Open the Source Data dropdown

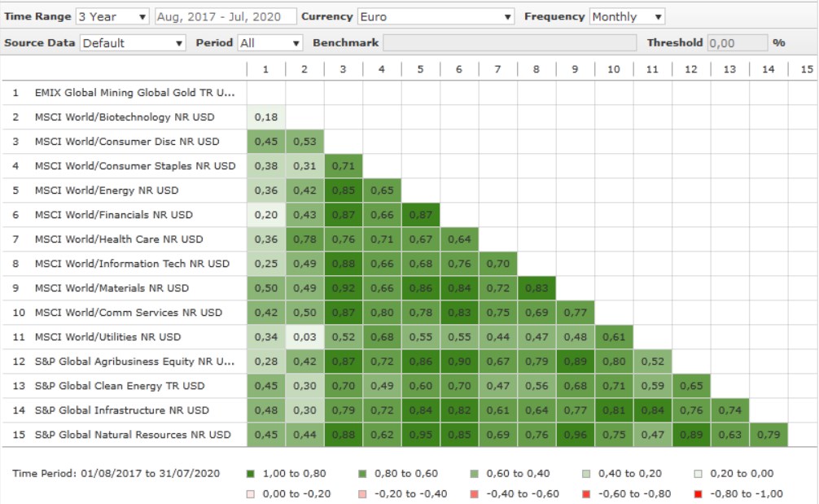133,42
